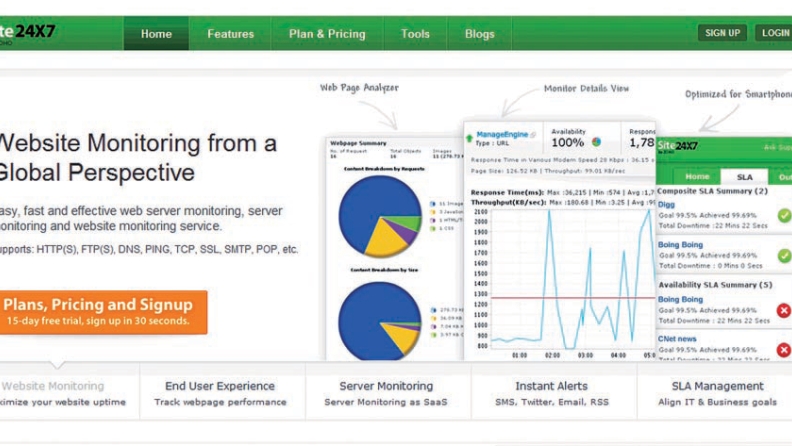792x446 pixels.
Task: Open the Home navigation tab
Action: [x=156, y=34]
